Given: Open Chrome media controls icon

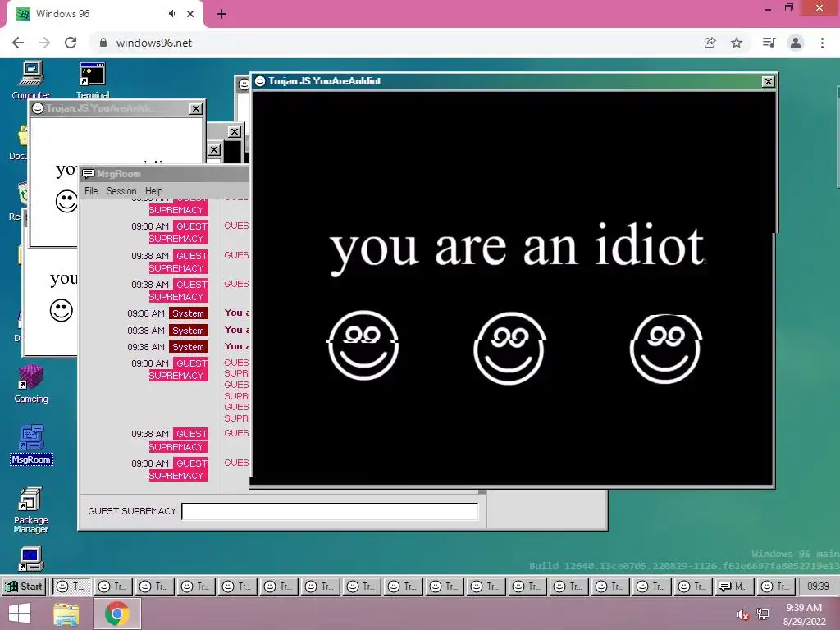Looking at the screenshot, I should [x=769, y=43].
